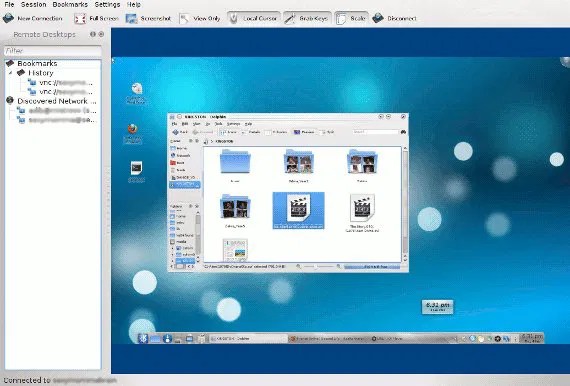Click the binoculars find icon in Dolphin
The height and width of the screenshot is (386, 570).
click(403, 132)
